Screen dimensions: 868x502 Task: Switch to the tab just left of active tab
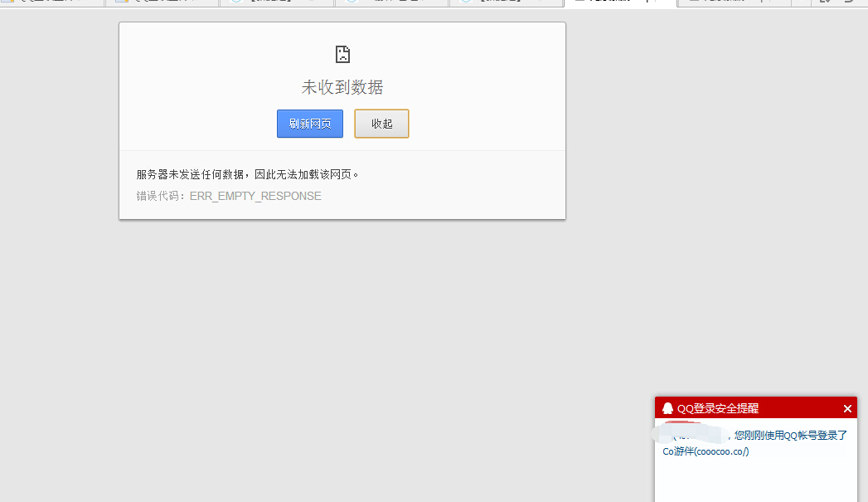point(506,2)
